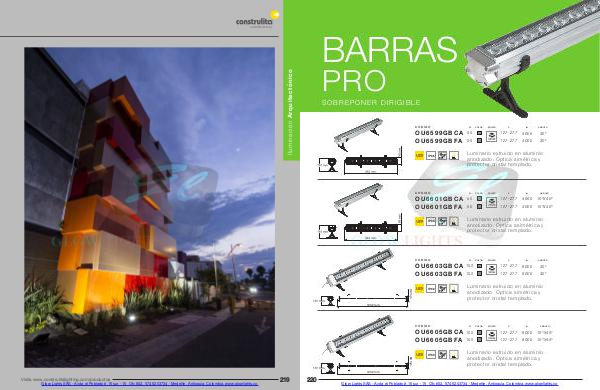Click the IP65 rating icon under OU6605GB
The image size is (600, 390).
[431, 354]
